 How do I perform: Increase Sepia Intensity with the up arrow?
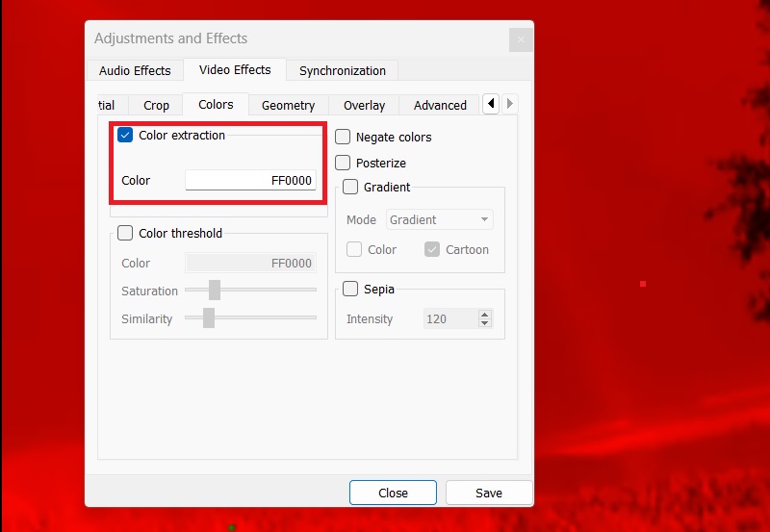point(485,315)
